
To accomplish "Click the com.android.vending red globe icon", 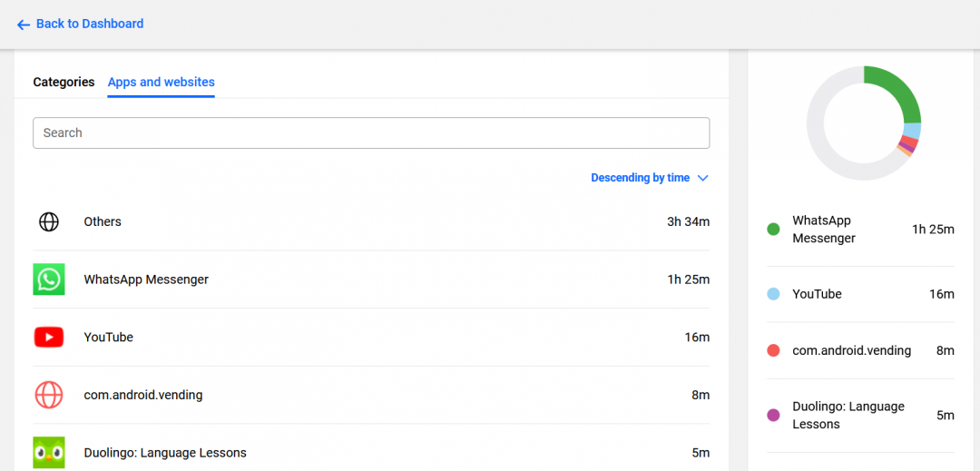I will (49, 395).
